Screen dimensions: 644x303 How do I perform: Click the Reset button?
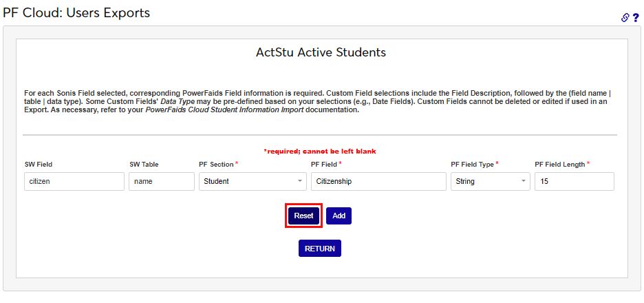click(x=303, y=216)
